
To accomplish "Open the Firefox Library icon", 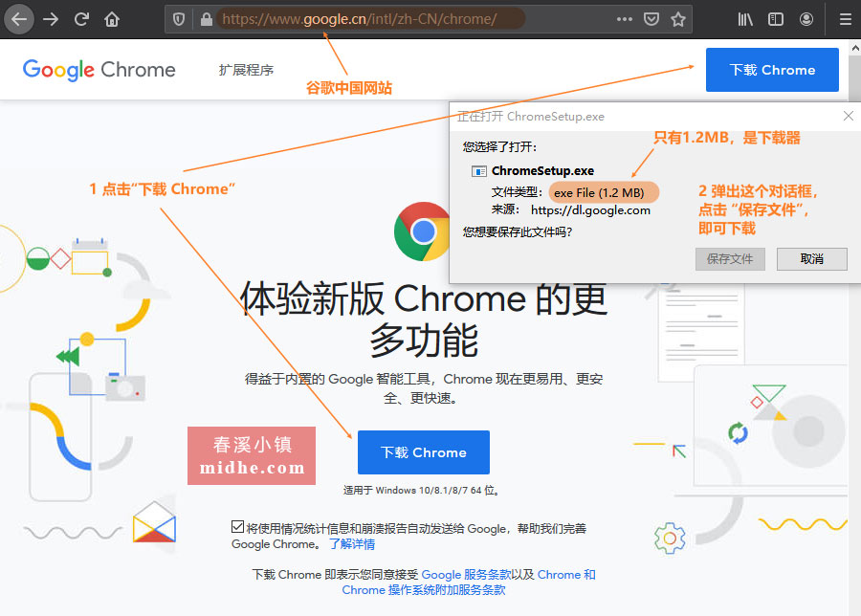I will (x=745, y=19).
